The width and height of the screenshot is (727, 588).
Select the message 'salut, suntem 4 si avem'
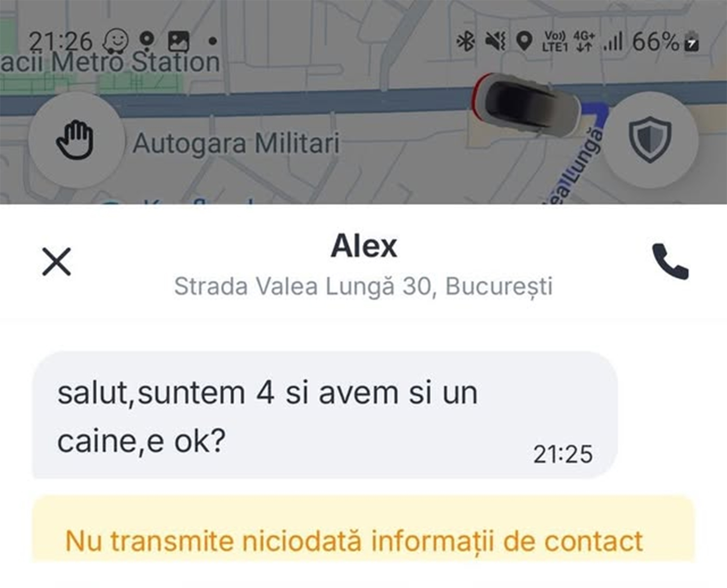click(x=325, y=415)
